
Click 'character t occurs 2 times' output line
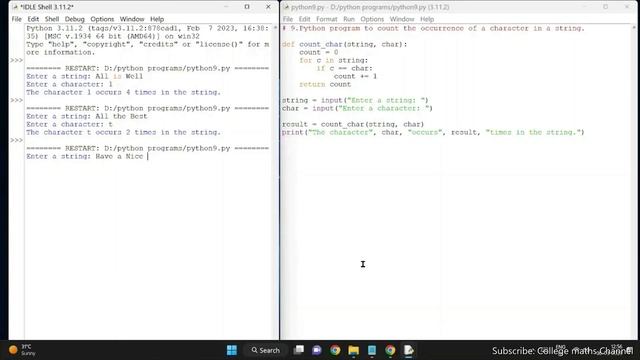pyautogui.click(x=123, y=132)
